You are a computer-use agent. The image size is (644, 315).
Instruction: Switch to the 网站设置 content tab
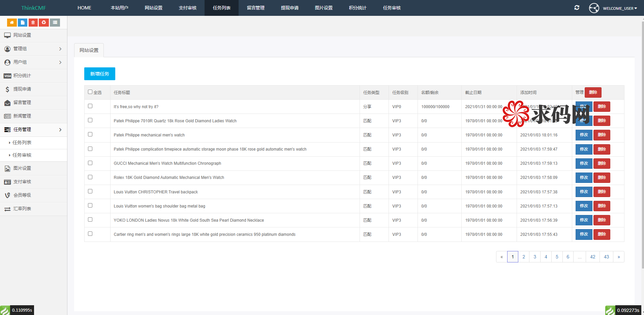[89, 50]
